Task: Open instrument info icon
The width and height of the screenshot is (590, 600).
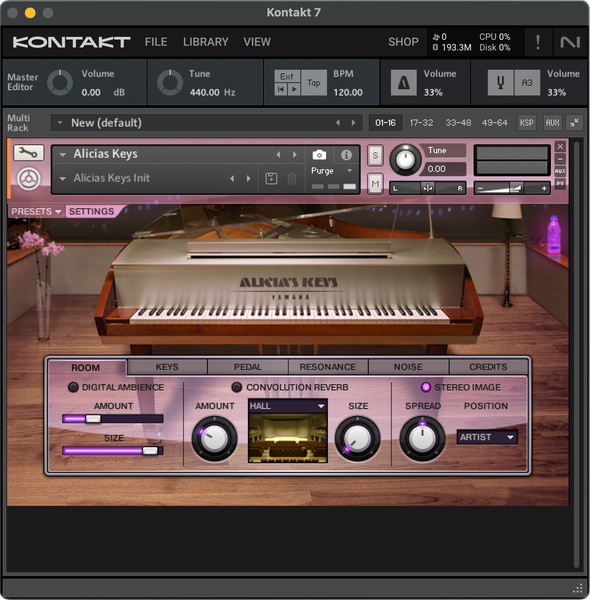Action: (346, 155)
